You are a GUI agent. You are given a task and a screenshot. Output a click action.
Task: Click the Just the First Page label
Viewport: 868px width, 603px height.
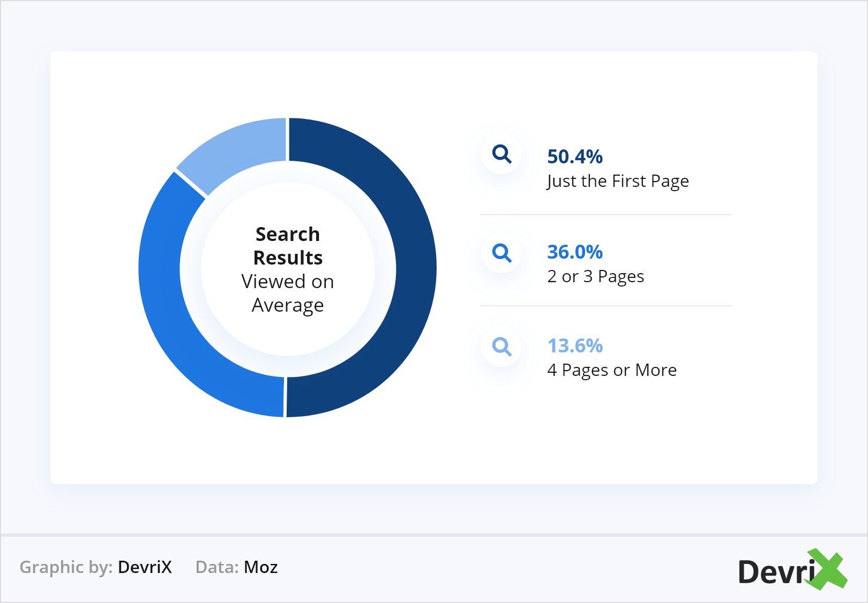[618, 182]
